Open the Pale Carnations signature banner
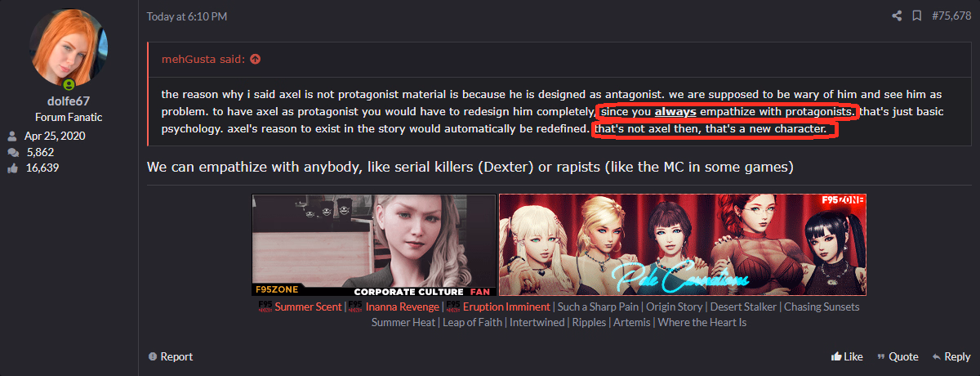Screen dimensions: 980x376 coord(683,245)
